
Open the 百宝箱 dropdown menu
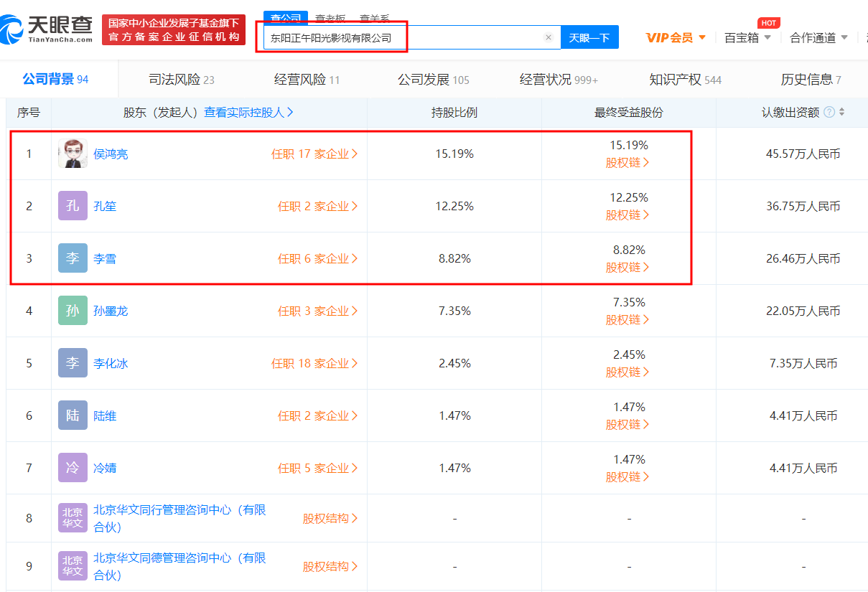pyautogui.click(x=747, y=37)
